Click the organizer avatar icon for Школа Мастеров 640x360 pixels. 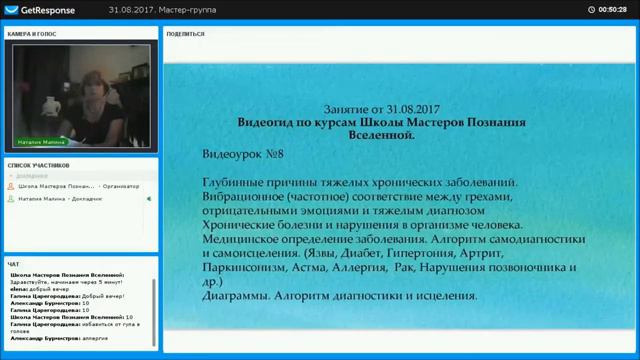(x=11, y=187)
